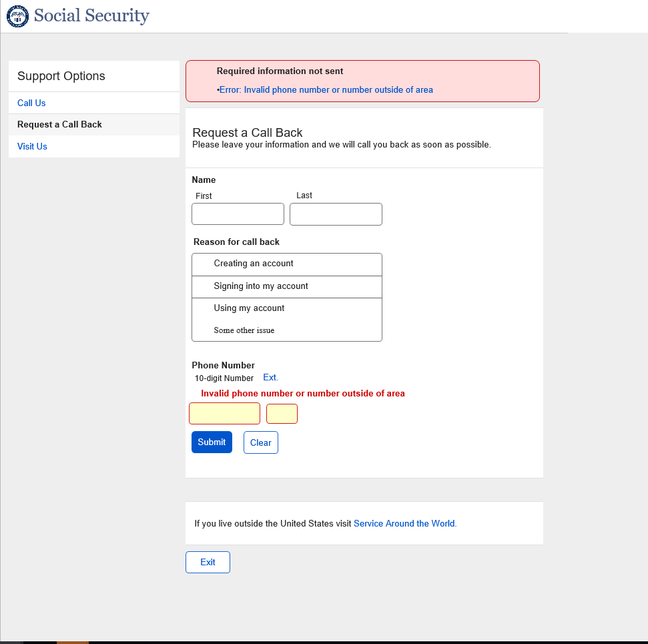Click the 10-digit Number label
Viewport: 648px width, 644px height.
pyautogui.click(x=224, y=378)
